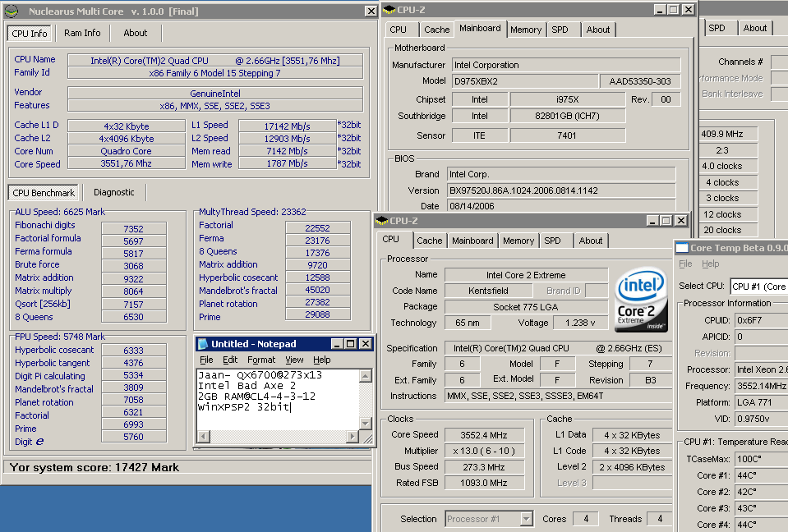Click inside the Notepad text area
Image resolution: width=788 pixels, height=532 pixels.
[x=278, y=400]
